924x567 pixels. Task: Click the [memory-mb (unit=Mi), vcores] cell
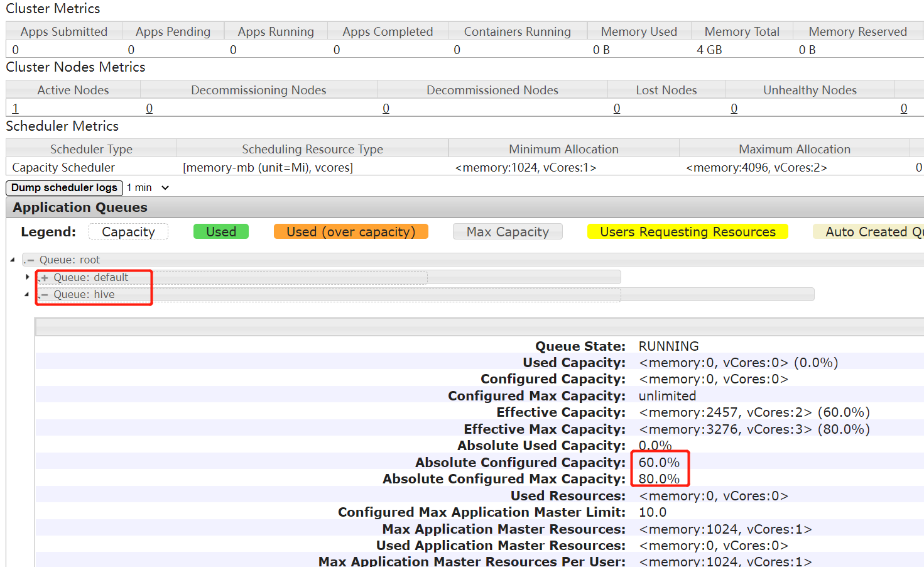(268, 167)
